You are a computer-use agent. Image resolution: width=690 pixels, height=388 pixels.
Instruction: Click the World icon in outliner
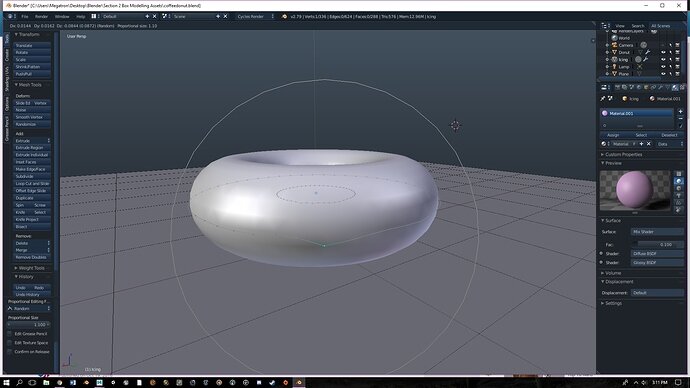615,38
